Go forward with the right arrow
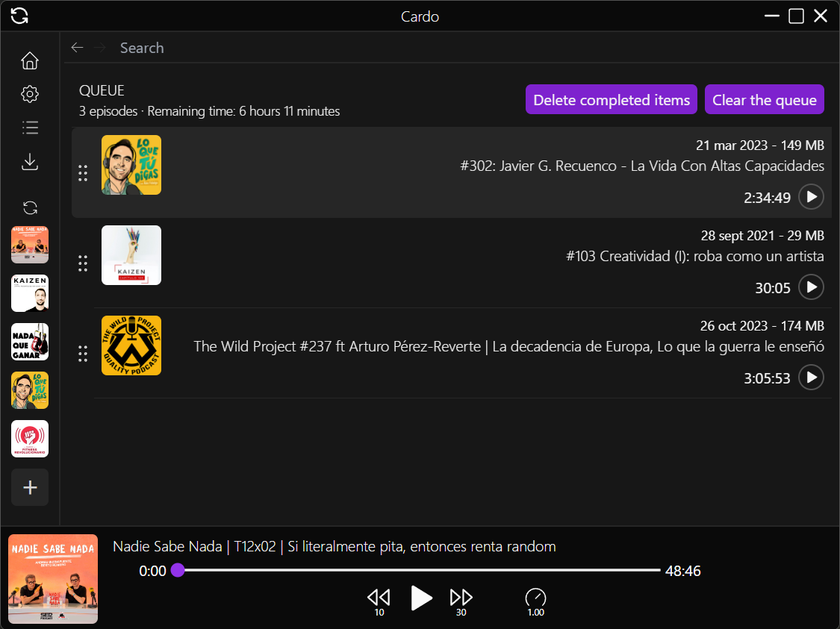The image size is (840, 629). point(100,48)
